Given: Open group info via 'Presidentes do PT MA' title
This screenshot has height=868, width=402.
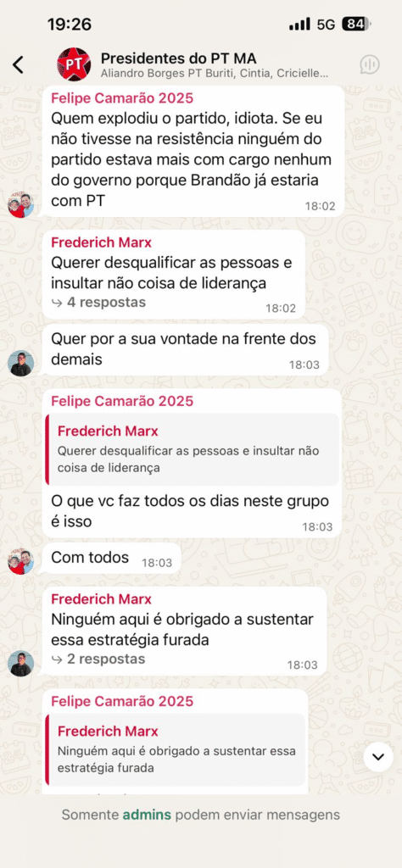Looking at the screenshot, I should click(x=179, y=58).
